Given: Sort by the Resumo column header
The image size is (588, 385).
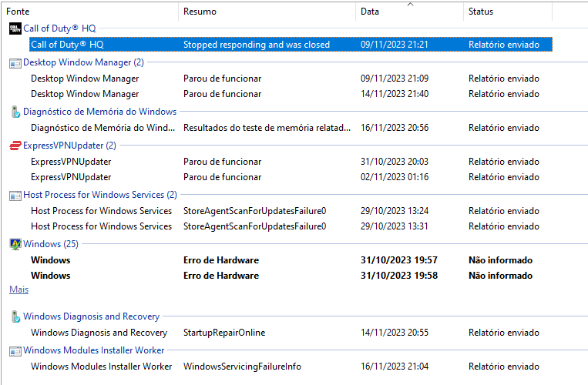Looking at the screenshot, I should point(267,12).
